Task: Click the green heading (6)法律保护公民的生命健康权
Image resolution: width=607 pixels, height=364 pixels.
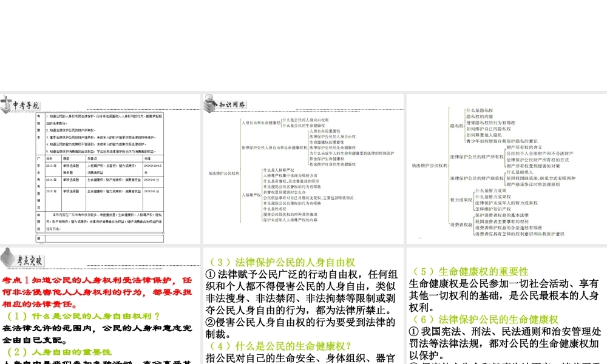Action: [485, 320]
